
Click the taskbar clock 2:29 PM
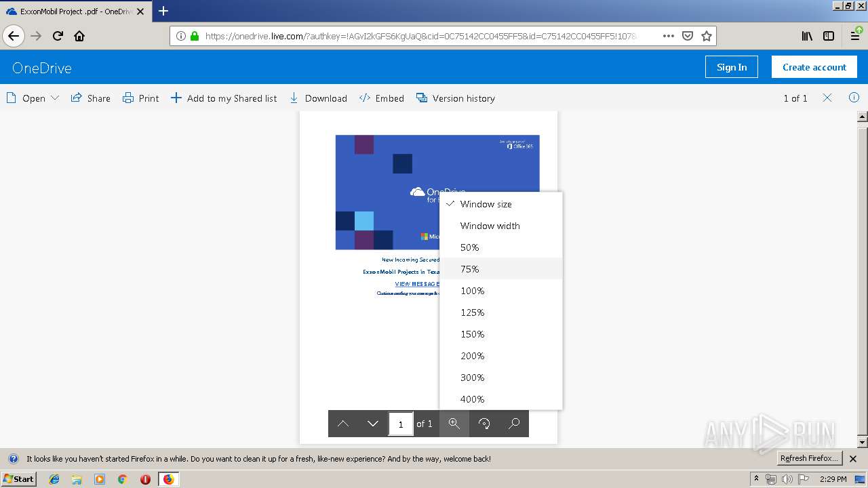click(x=833, y=479)
